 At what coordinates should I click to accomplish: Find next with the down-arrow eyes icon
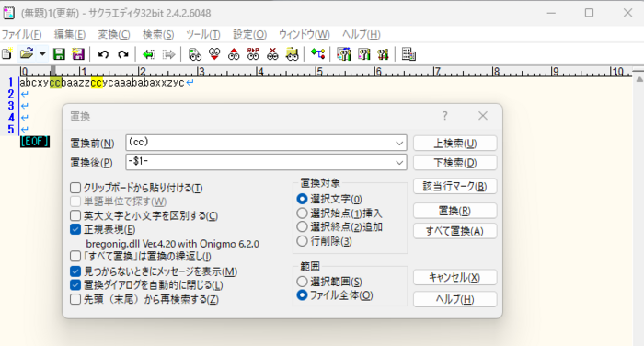point(214,53)
